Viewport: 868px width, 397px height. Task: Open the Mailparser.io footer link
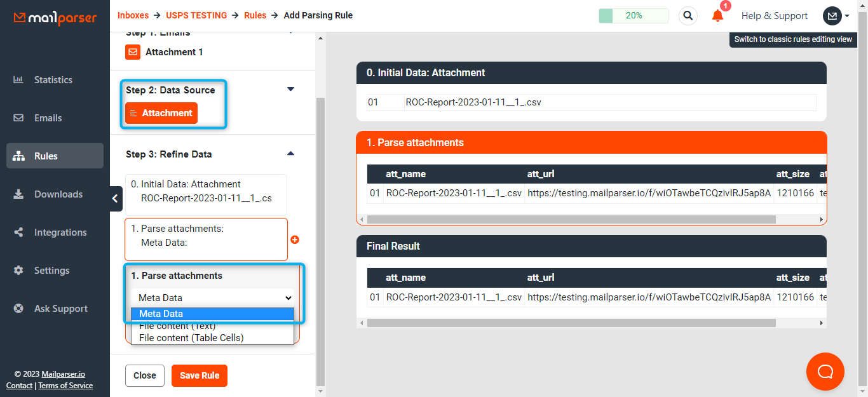[64, 374]
